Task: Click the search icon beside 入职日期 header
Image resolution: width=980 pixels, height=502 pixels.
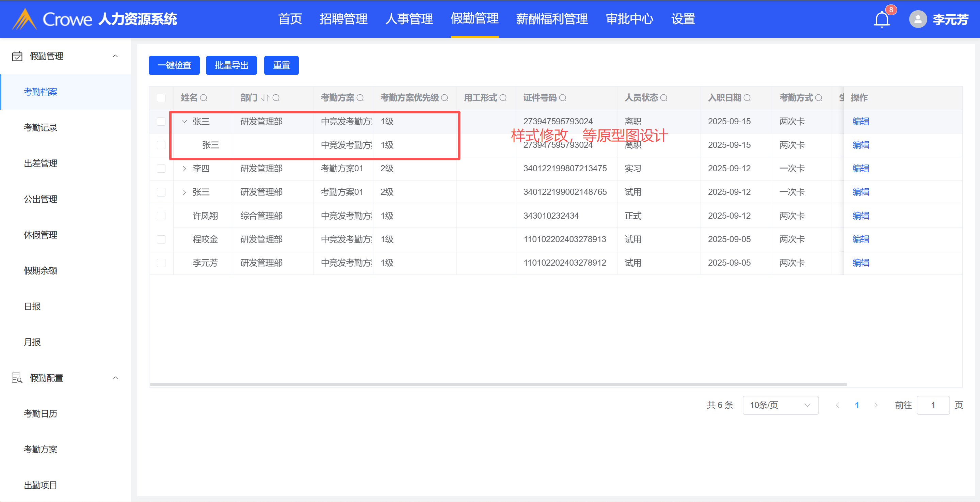Action: point(747,98)
